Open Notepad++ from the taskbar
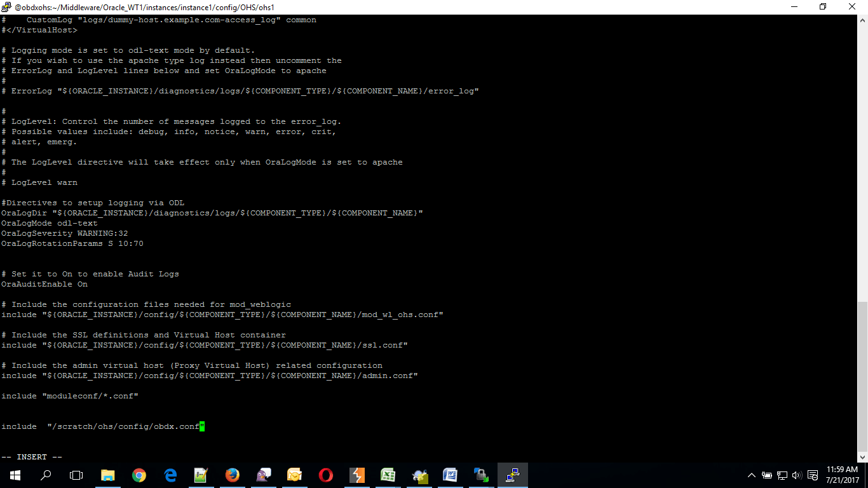 [x=200, y=474]
